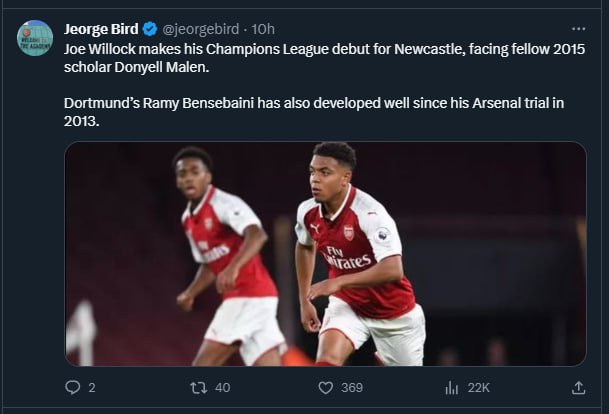609x414 pixels.
Task: Click the 22K view count
Action: [478, 387]
